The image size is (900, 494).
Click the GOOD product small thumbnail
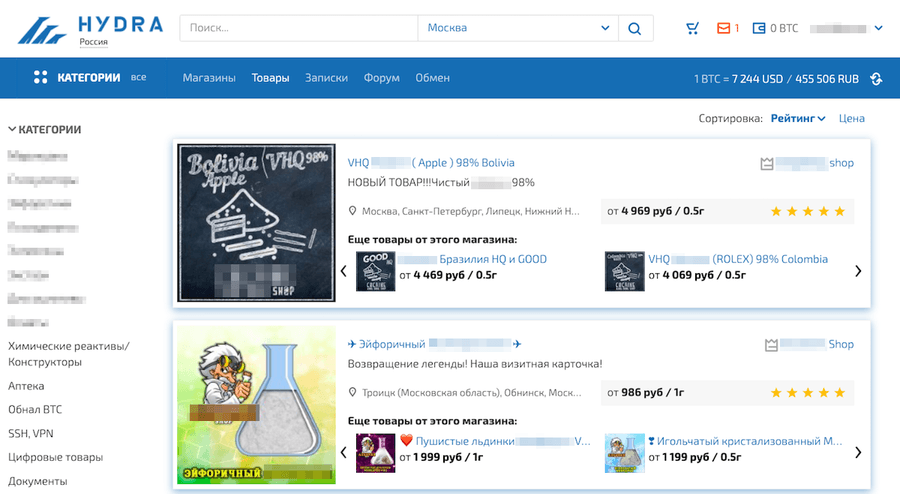tap(375, 271)
